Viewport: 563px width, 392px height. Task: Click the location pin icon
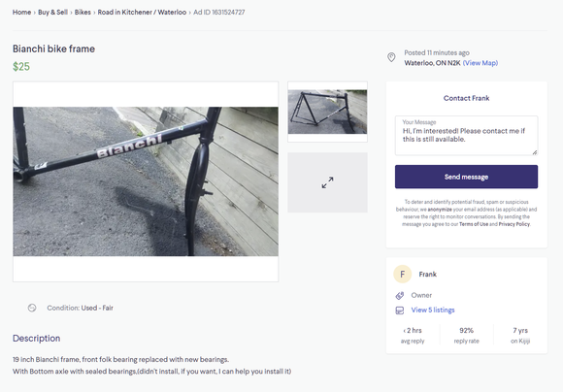[x=391, y=57]
